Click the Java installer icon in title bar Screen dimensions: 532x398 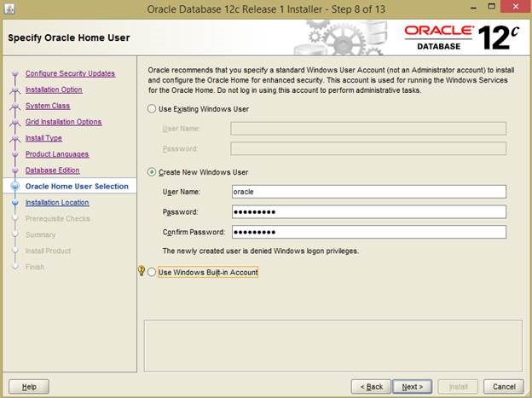point(9,9)
